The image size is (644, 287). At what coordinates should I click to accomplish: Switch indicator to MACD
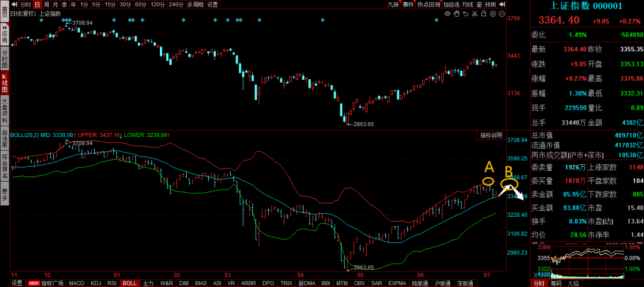point(76,283)
